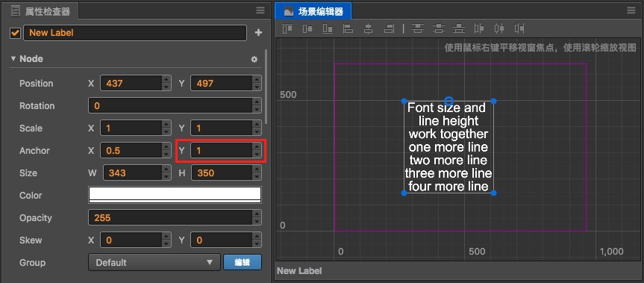
Task: Click the 'Anchor' property label
Action: click(34, 151)
